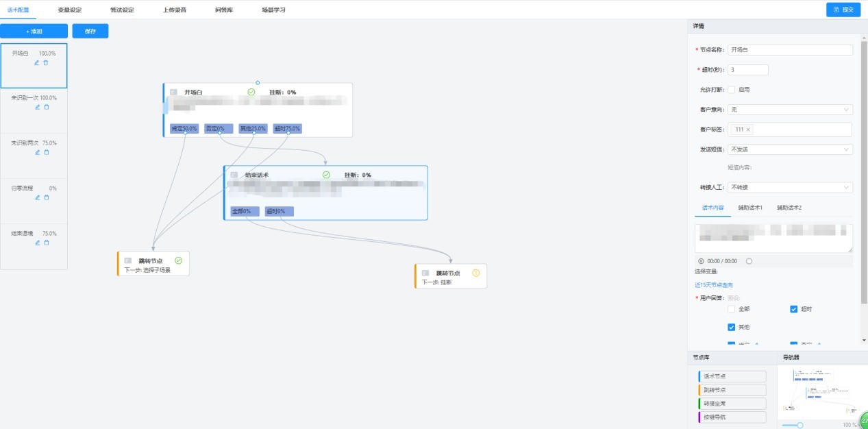The width and height of the screenshot is (868, 429).
Task: Click the 保存 button
Action: (90, 32)
